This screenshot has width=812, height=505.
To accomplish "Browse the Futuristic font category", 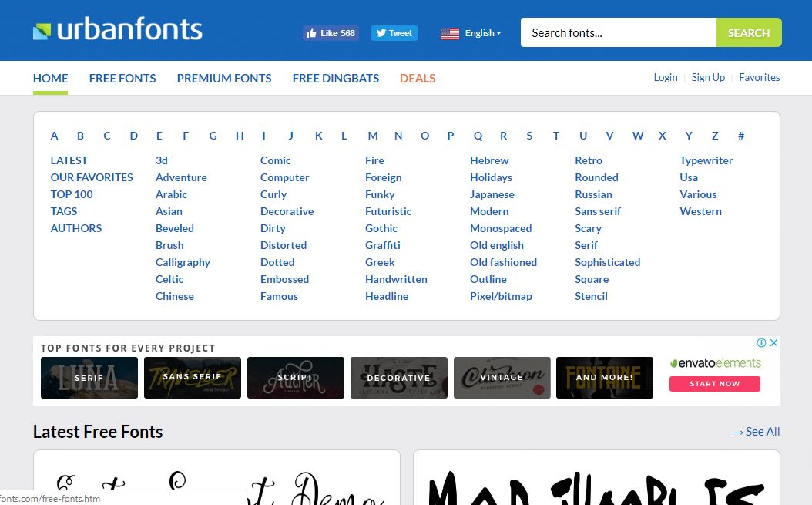I will click(x=388, y=211).
